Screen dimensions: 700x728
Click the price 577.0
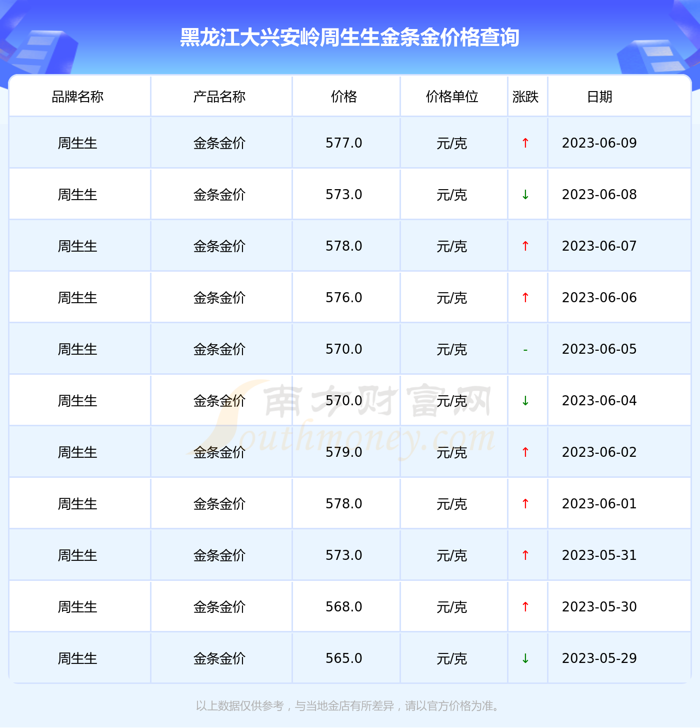point(344,143)
